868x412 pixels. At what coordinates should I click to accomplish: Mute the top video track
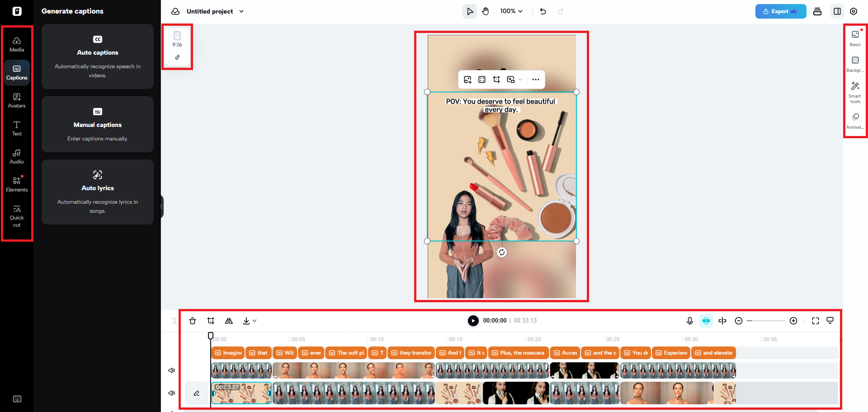click(x=171, y=370)
